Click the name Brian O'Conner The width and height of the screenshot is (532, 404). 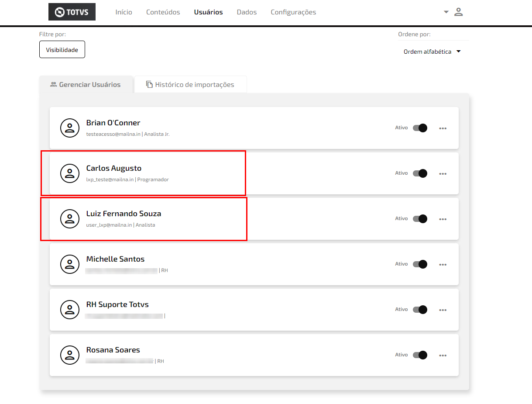click(x=113, y=123)
